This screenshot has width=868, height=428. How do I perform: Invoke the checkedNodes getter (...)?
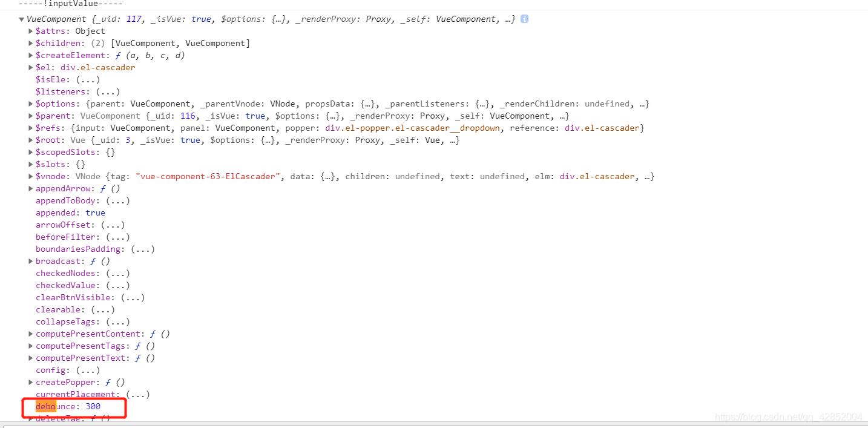click(117, 273)
